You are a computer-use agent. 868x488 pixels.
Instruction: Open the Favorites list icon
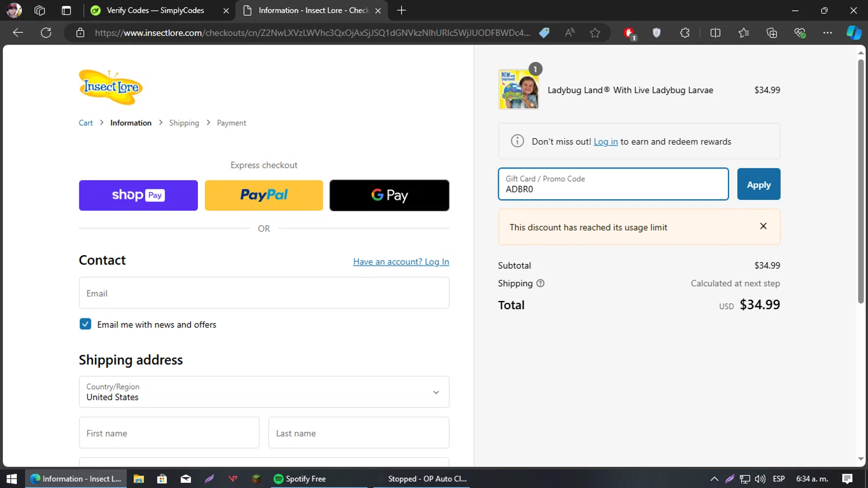(744, 33)
